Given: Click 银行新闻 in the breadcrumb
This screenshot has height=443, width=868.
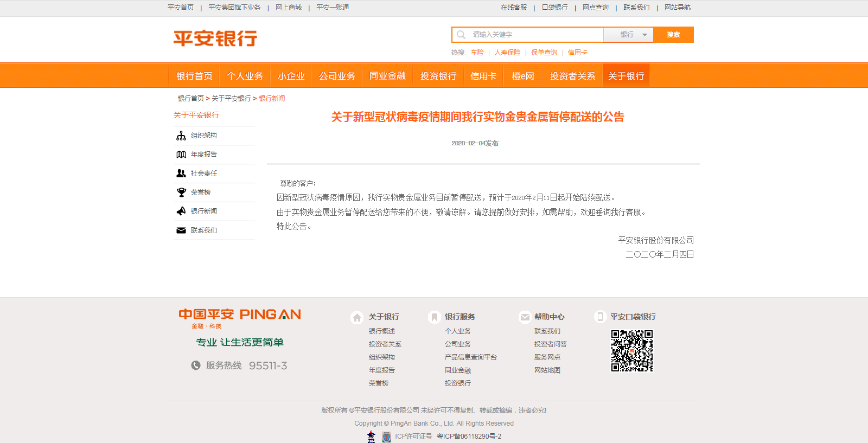Looking at the screenshot, I should click(x=272, y=99).
